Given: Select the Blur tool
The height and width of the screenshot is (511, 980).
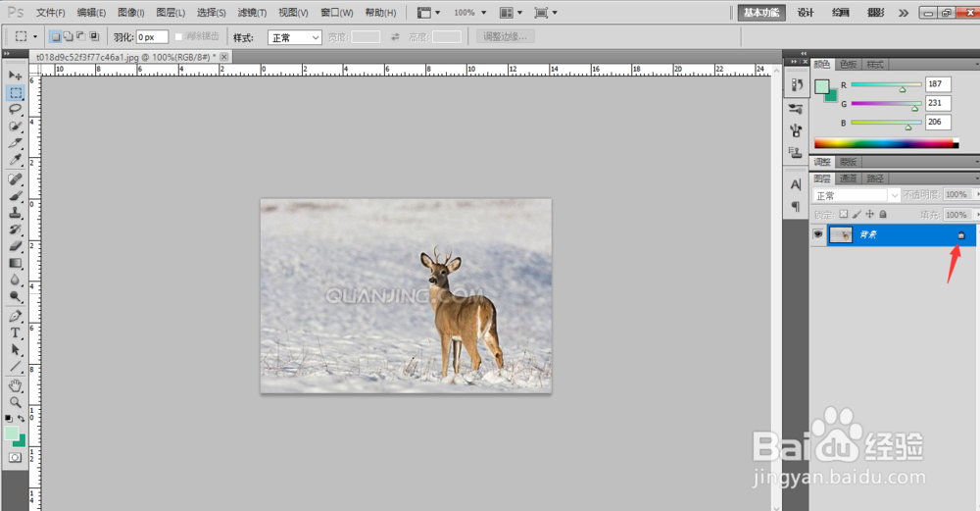Looking at the screenshot, I should (16, 281).
